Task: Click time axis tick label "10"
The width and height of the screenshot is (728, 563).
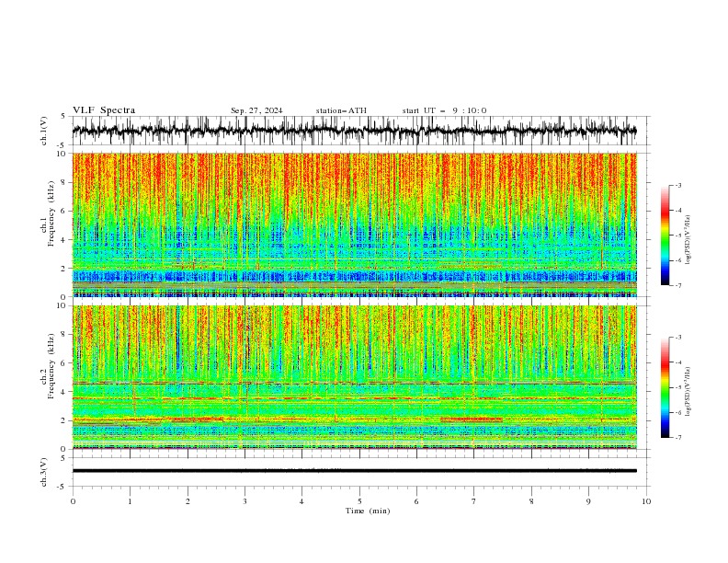Action: pos(646,501)
